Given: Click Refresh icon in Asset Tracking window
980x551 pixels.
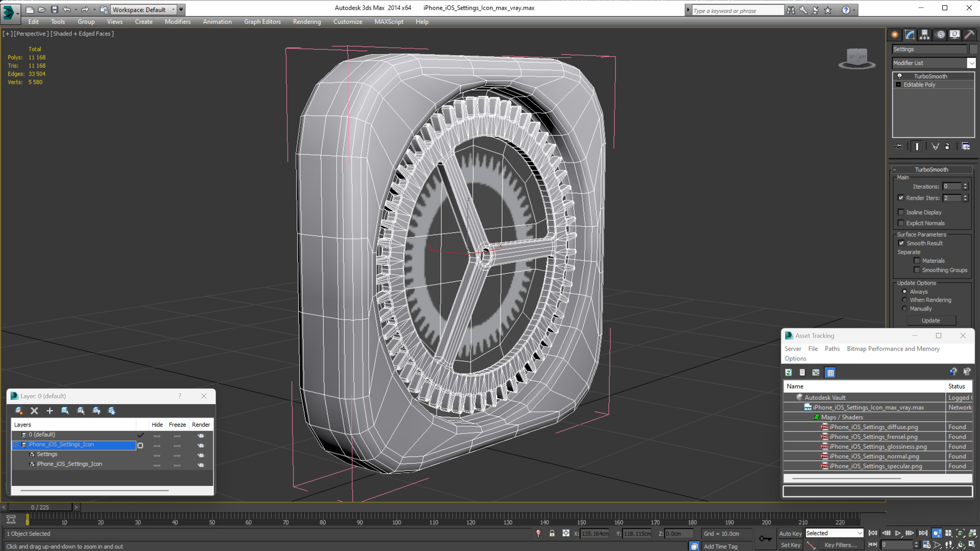Looking at the screenshot, I should 789,372.
